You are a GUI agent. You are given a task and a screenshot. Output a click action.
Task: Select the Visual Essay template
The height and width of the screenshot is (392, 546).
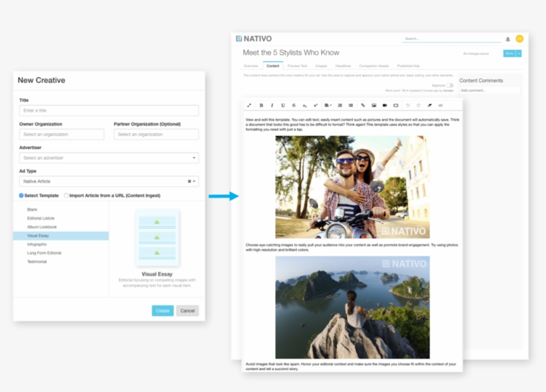(x=61, y=236)
